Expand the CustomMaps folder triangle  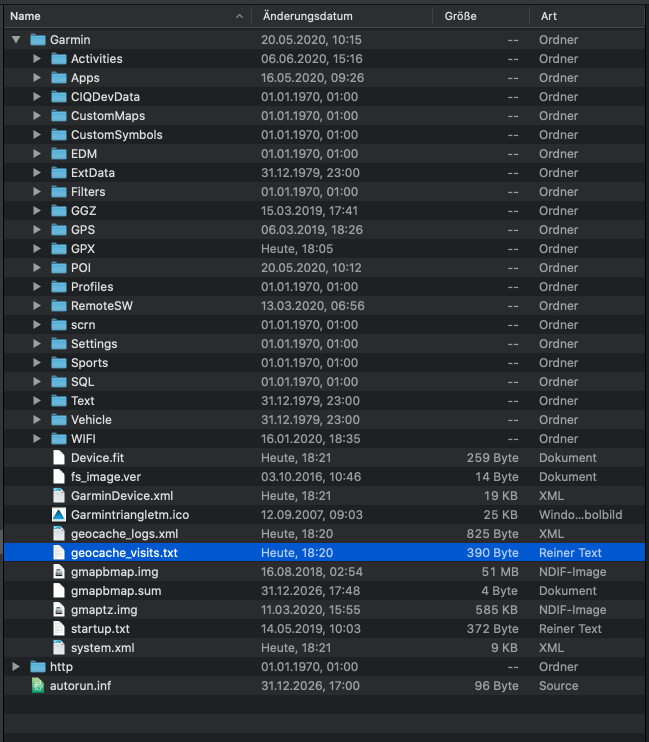tap(36, 116)
